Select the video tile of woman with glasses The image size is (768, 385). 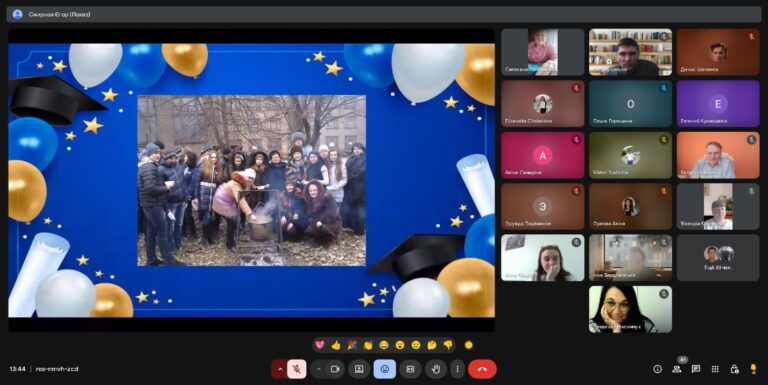pos(630,310)
